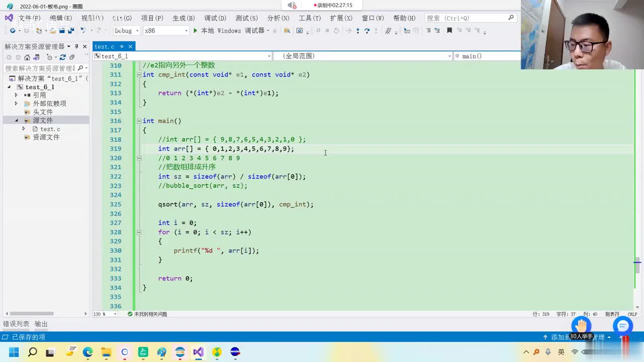Close the Solution Explorer panel

pos(85,46)
